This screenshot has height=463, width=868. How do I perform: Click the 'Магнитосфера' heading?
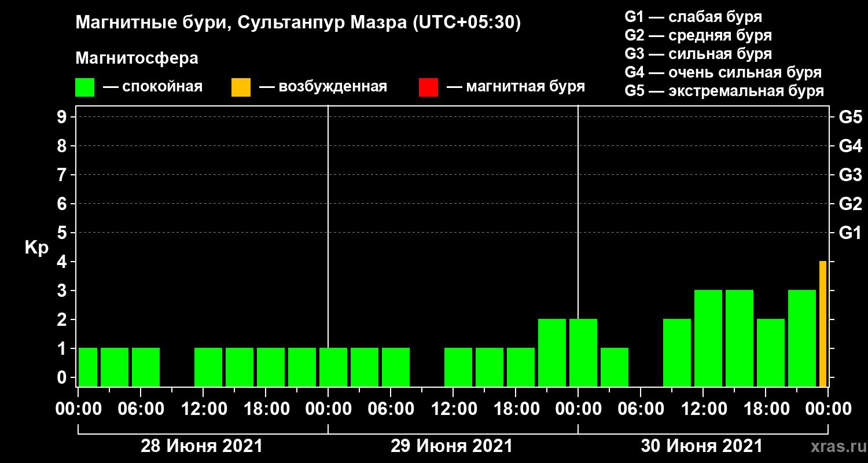[x=137, y=58]
